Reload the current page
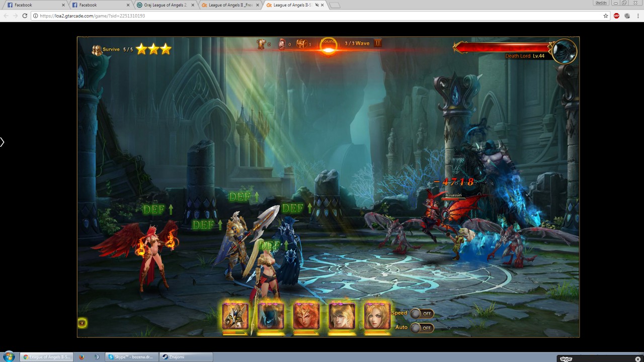644x362 pixels. [x=25, y=16]
